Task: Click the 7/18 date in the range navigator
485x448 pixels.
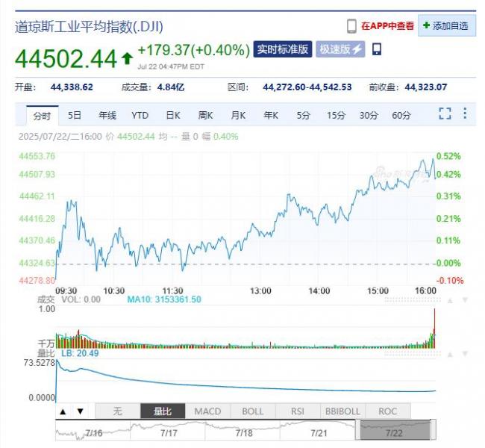Action: pos(244,433)
